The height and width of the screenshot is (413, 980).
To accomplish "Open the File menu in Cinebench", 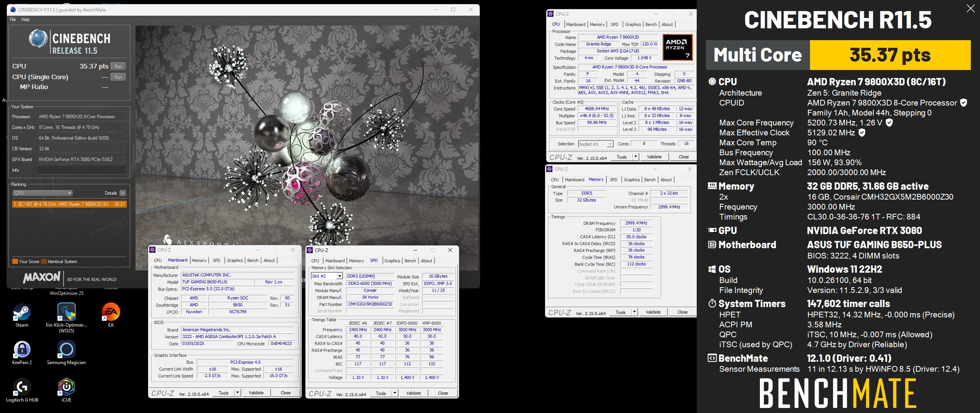I will click(13, 20).
